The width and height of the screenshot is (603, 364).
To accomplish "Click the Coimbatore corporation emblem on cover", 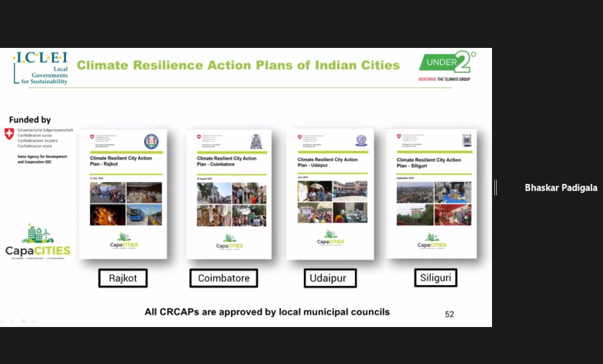I will (x=256, y=141).
